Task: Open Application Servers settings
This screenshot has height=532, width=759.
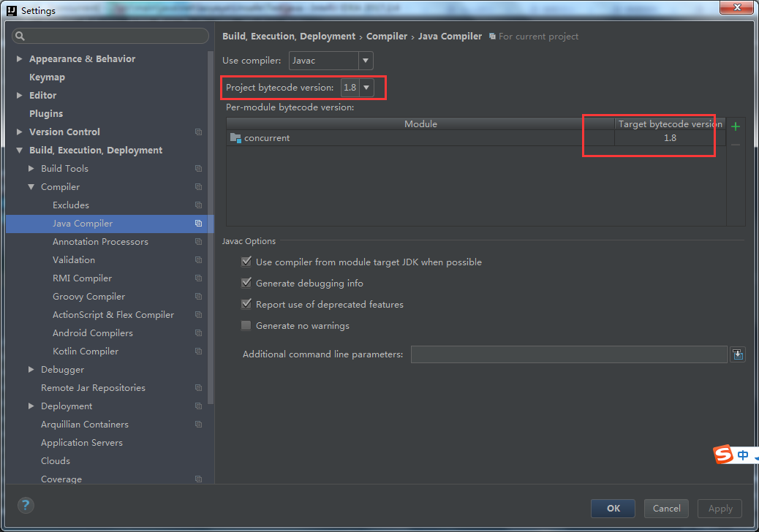Action: 82,443
